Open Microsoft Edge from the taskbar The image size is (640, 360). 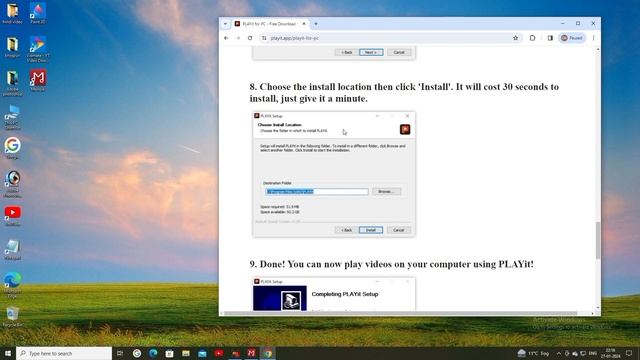point(153,353)
